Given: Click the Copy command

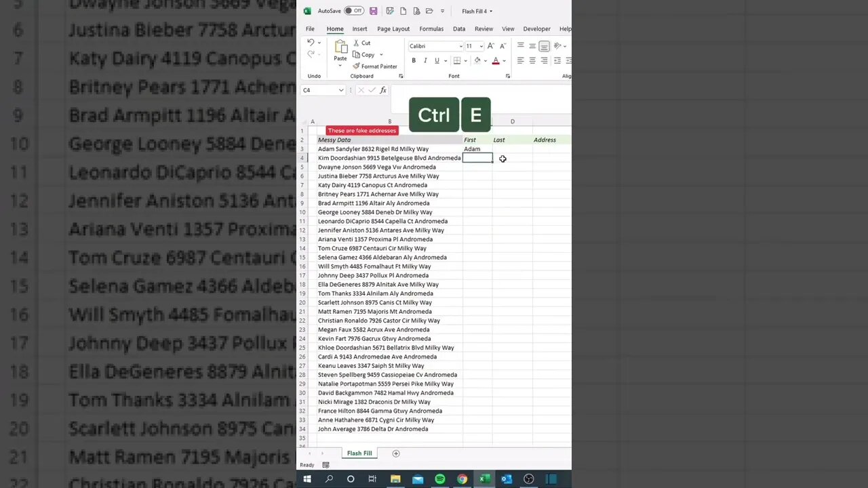Looking at the screenshot, I should pyautogui.click(x=363, y=55).
